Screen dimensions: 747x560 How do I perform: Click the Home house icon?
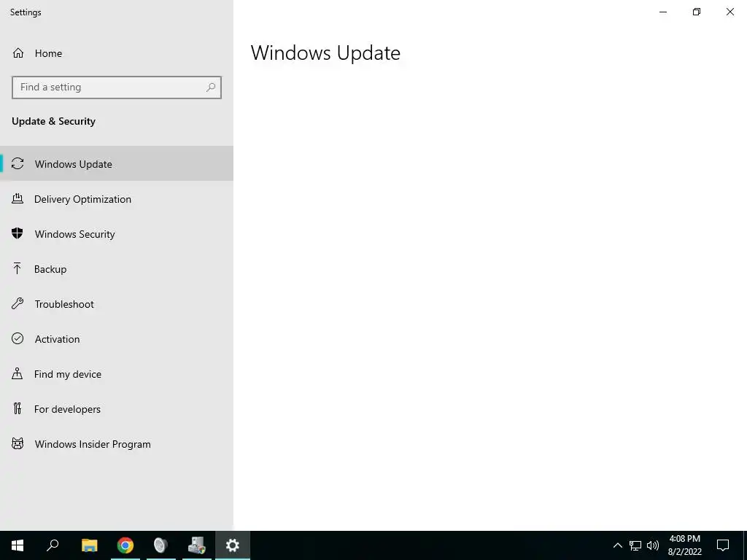tap(18, 53)
